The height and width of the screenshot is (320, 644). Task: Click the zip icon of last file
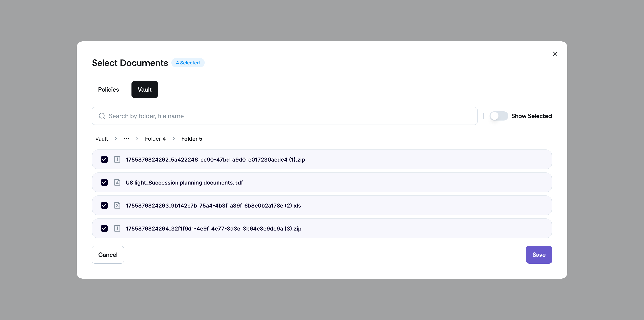coord(117,228)
